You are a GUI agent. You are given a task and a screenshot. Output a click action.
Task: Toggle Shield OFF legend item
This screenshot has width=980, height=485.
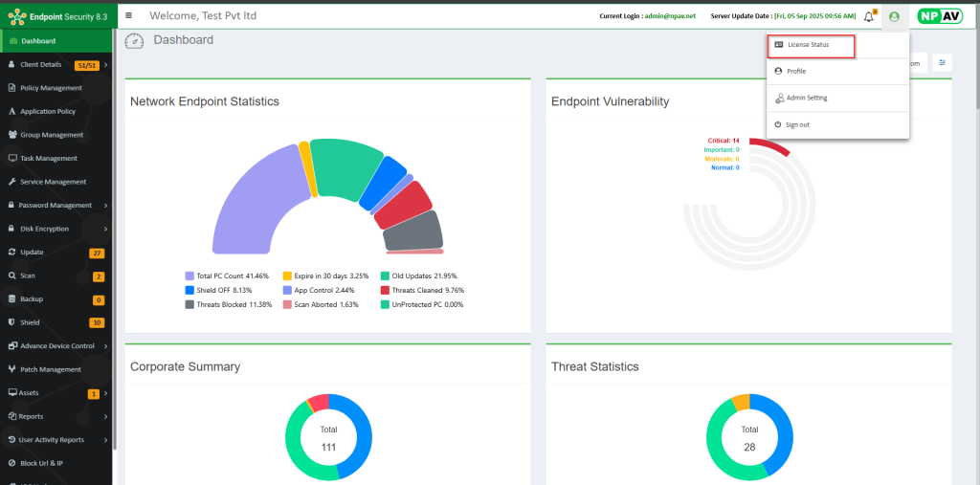pyautogui.click(x=221, y=290)
